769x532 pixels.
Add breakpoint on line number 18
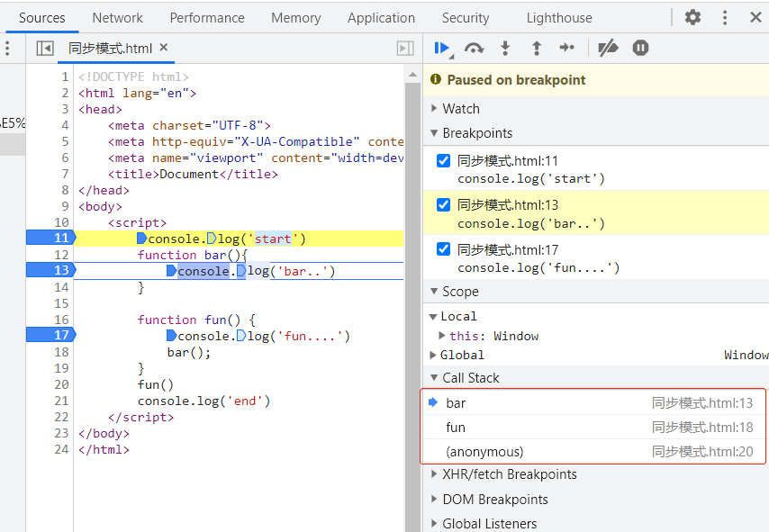[x=61, y=352]
